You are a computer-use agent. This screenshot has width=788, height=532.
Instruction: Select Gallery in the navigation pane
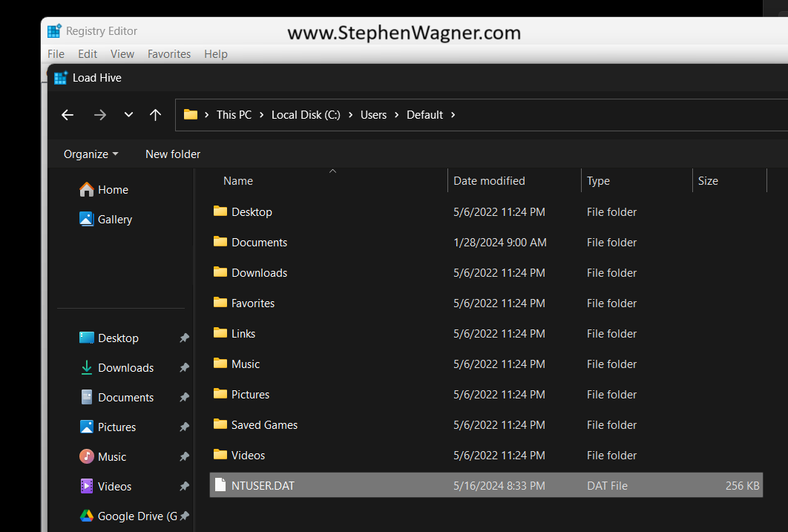[x=114, y=220]
